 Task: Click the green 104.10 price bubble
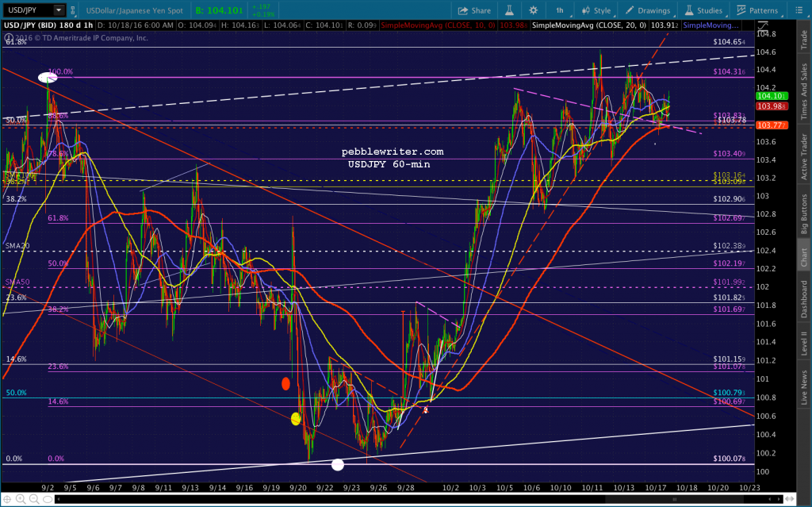click(772, 96)
